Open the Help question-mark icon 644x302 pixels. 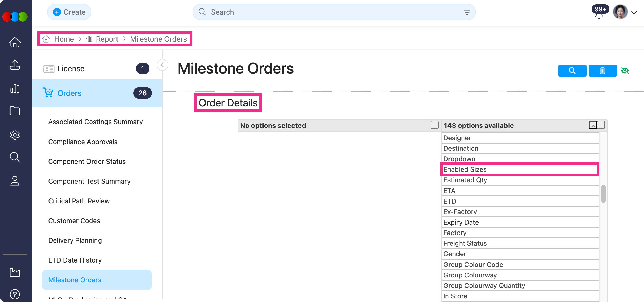[15, 294]
